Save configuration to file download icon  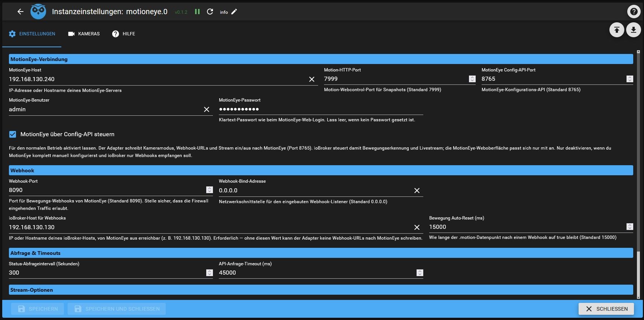pos(634,30)
